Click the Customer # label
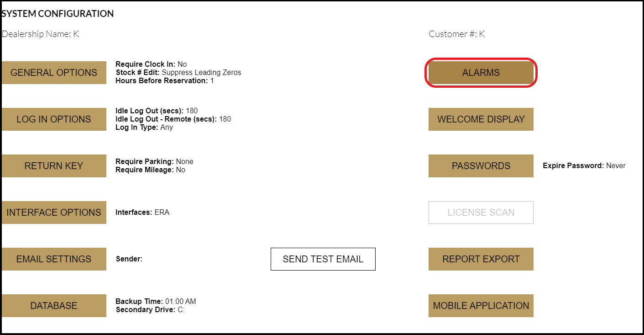The width and height of the screenshot is (644, 335). (x=457, y=34)
